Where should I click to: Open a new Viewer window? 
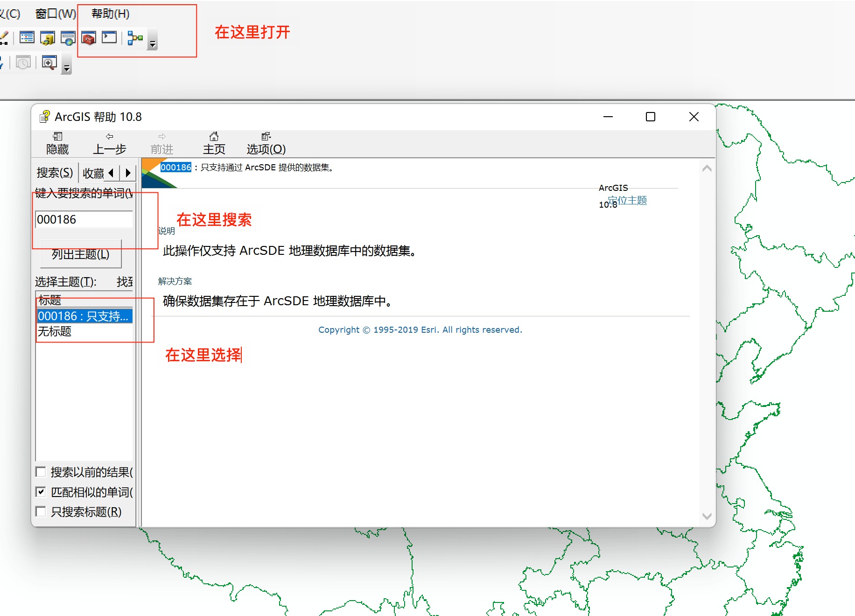[x=49, y=62]
